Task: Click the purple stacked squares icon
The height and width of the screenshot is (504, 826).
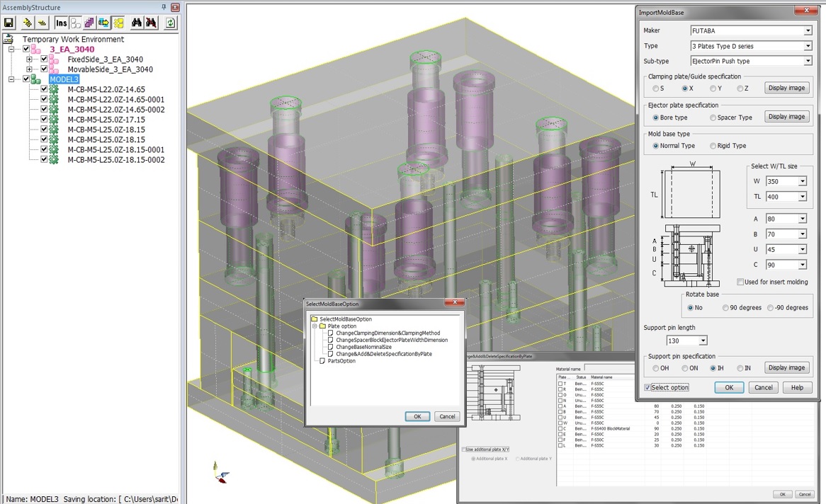Action: click(89, 23)
